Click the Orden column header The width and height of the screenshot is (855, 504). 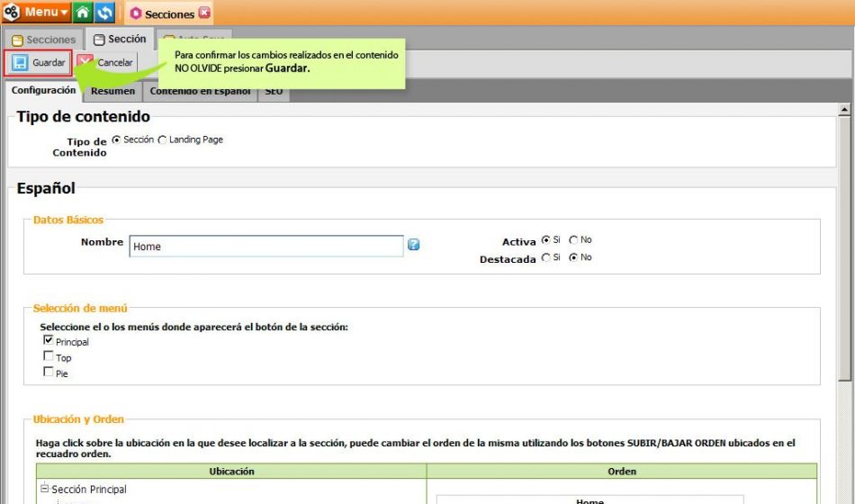[622, 472]
